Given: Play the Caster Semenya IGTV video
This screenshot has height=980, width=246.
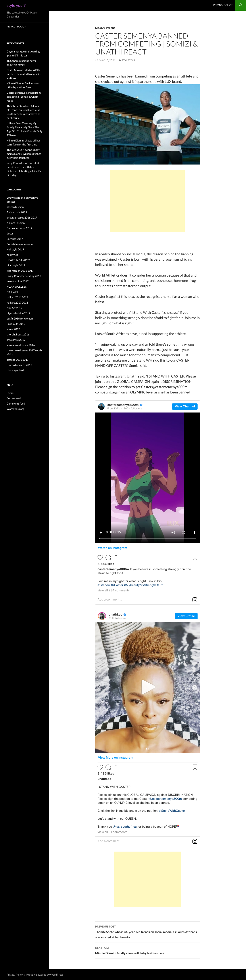Looking at the screenshot, I should tap(101, 532).
